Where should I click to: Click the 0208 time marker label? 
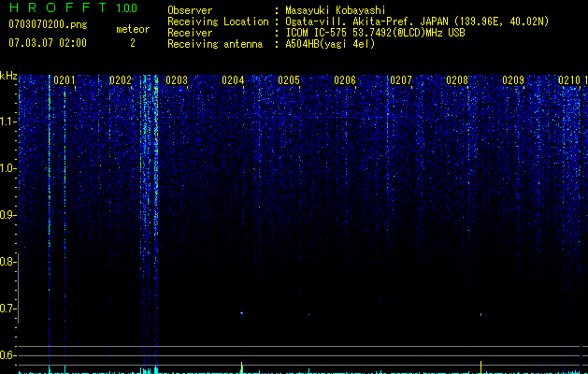point(457,80)
